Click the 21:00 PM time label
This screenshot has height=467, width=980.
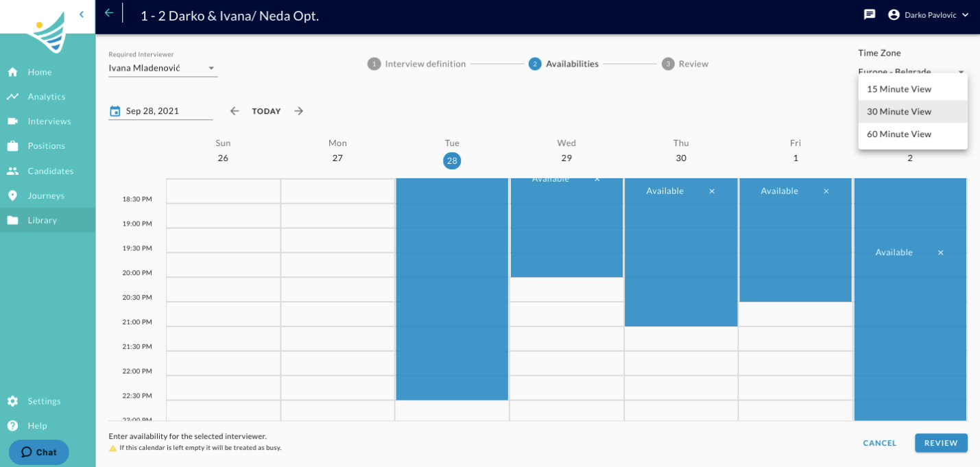(138, 322)
